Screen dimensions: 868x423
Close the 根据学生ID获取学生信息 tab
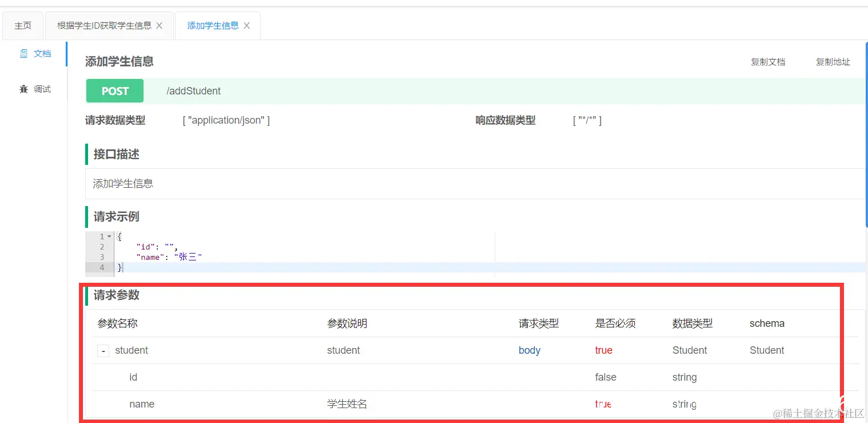160,26
